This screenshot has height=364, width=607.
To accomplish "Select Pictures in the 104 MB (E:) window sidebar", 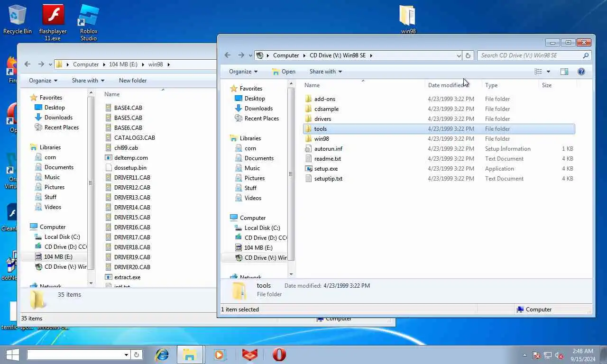I will coord(55,187).
